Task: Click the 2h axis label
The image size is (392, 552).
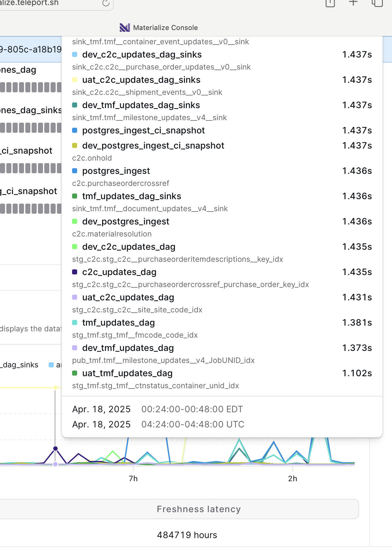Action: 292,479
